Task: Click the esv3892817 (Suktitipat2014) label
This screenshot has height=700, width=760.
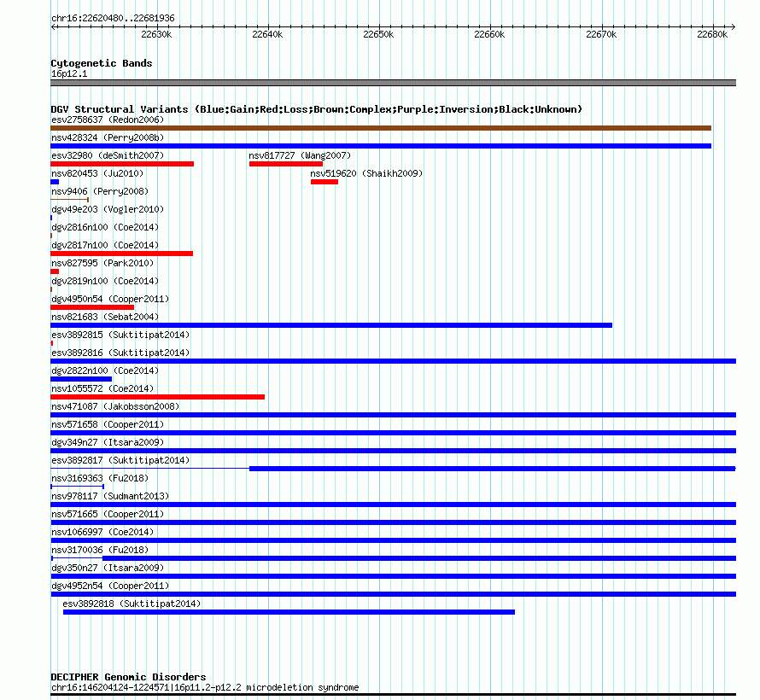Action: point(120,460)
